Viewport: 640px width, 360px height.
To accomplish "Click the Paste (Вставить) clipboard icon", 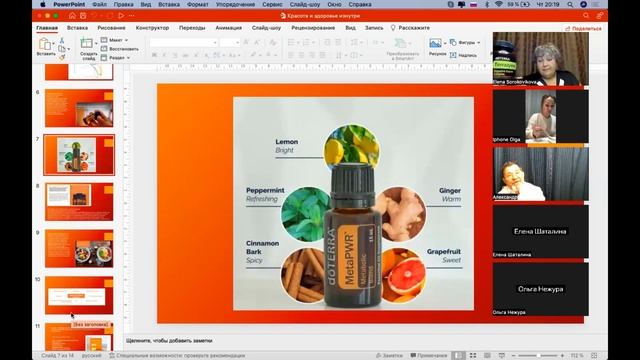I will [x=44, y=44].
